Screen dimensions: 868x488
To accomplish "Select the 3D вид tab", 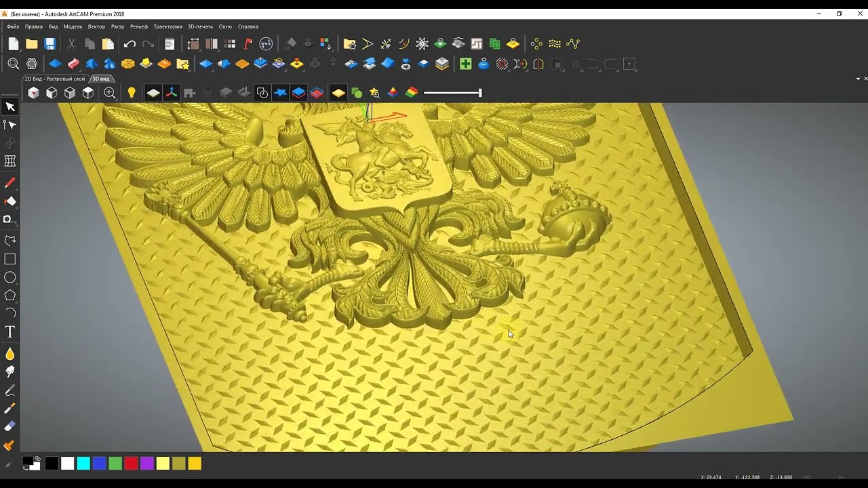I will [x=101, y=79].
